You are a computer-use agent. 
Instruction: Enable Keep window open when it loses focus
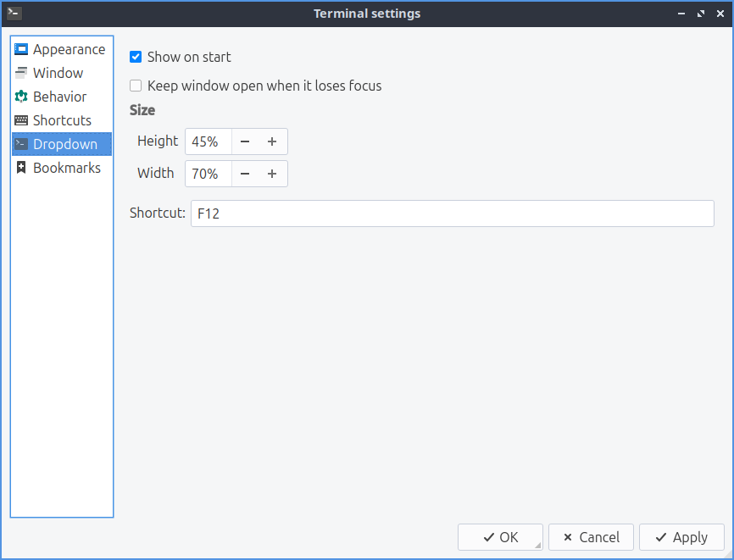coord(136,86)
